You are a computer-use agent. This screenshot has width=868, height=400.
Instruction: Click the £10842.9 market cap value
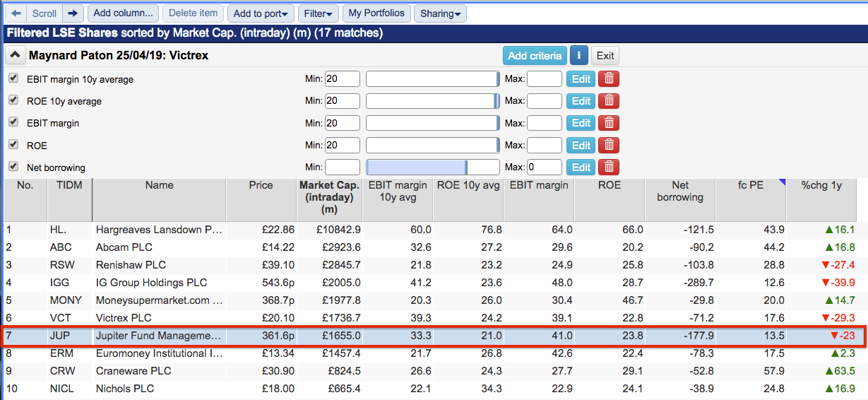[x=339, y=230]
